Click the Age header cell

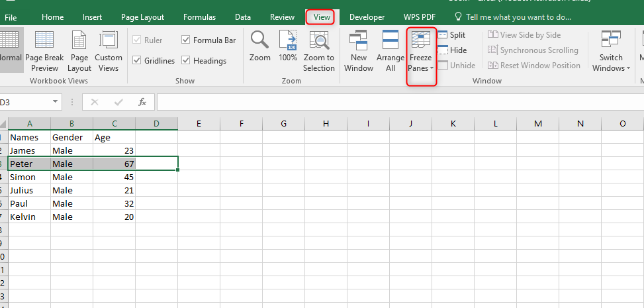[x=115, y=137]
